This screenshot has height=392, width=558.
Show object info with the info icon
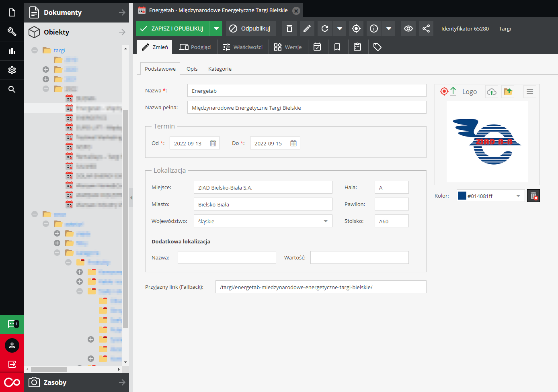[x=374, y=29]
